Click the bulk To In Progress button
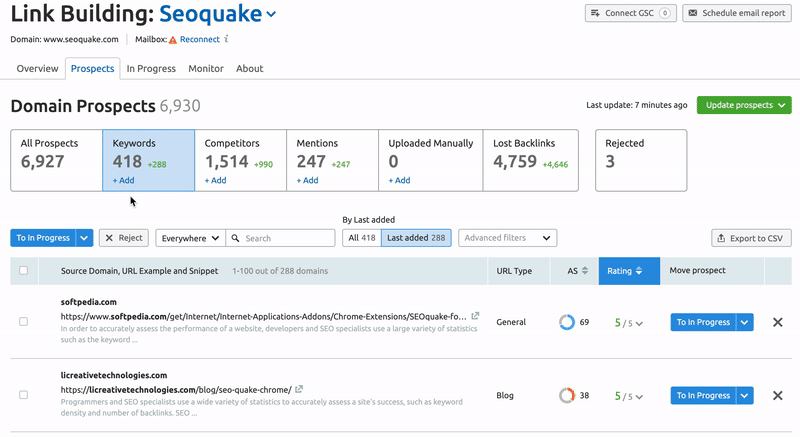 pyautogui.click(x=43, y=238)
